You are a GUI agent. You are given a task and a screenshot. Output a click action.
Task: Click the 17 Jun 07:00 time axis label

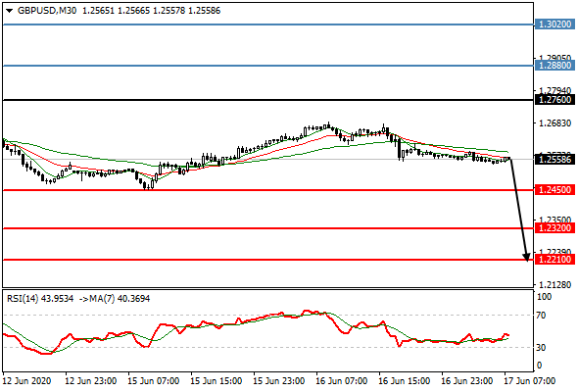pos(529,380)
